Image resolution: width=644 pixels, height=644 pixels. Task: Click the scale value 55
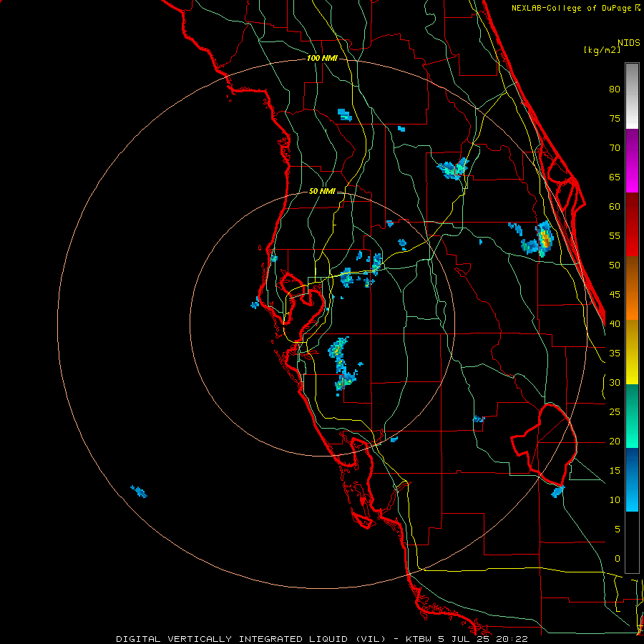click(615, 235)
